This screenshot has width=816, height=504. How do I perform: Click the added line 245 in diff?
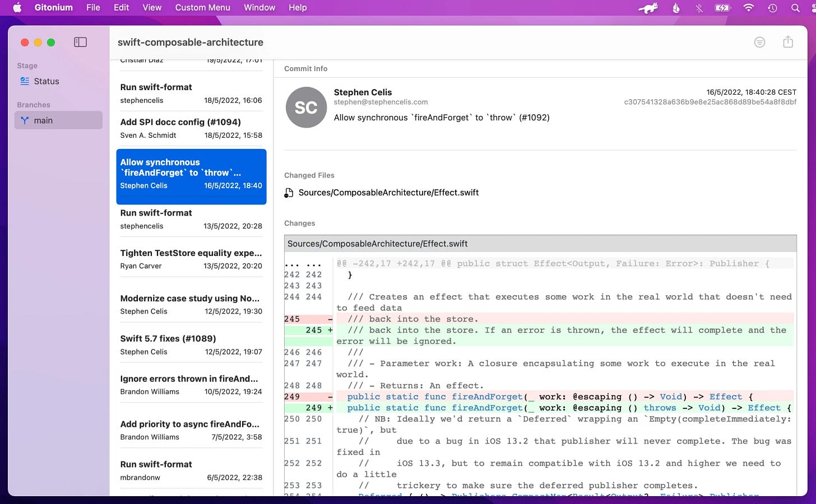[539, 335]
